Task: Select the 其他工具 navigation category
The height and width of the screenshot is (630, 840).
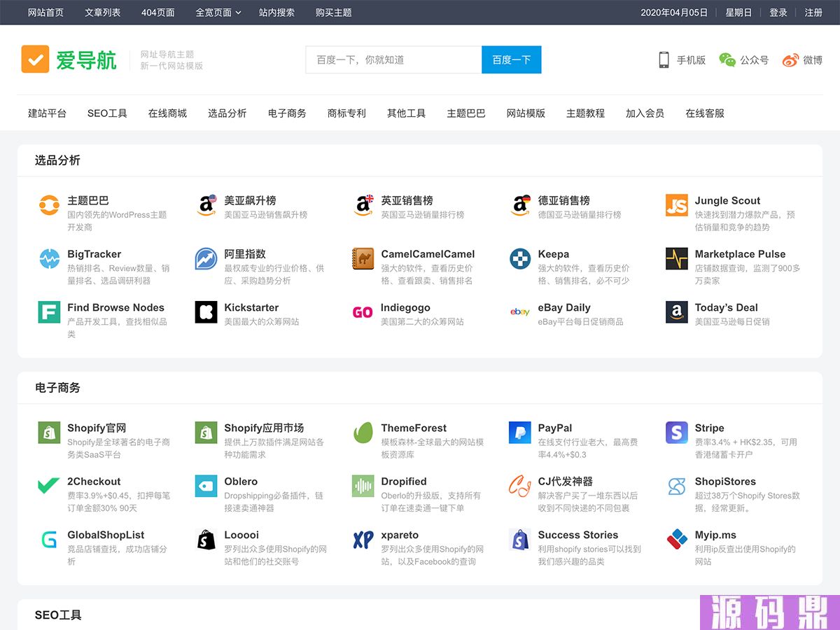Action: [407, 113]
